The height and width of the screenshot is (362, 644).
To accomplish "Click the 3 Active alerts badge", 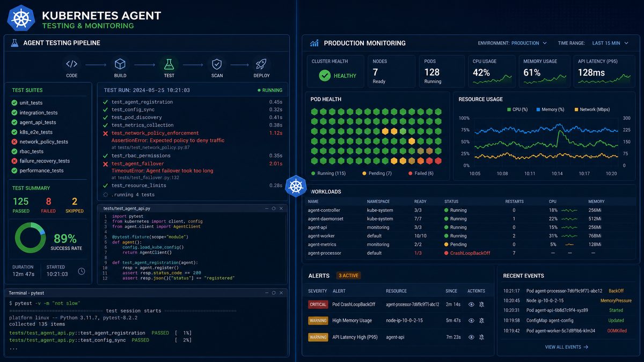I will 348,276.
